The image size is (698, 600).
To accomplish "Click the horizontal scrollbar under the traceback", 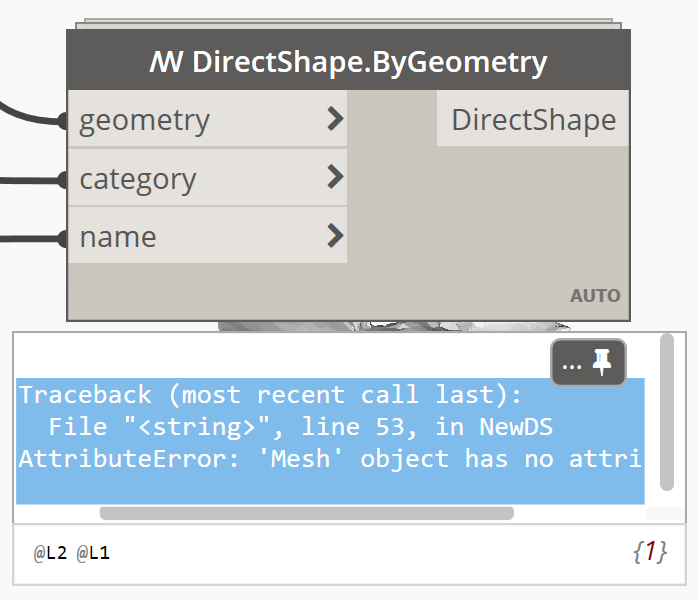I will tap(306, 513).
